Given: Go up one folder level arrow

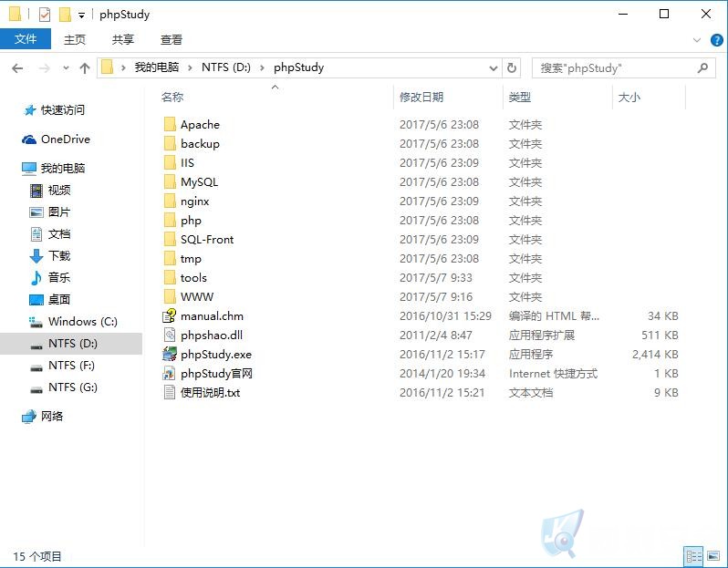Looking at the screenshot, I should 85,68.
